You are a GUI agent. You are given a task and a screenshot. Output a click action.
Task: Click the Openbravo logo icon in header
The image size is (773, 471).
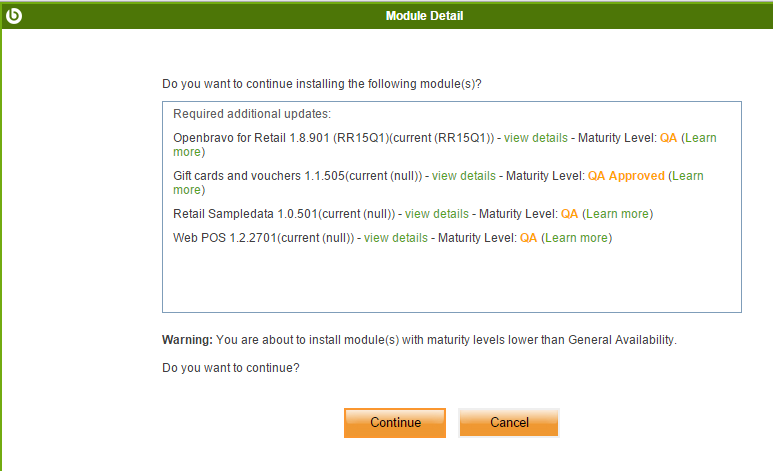tap(14, 15)
